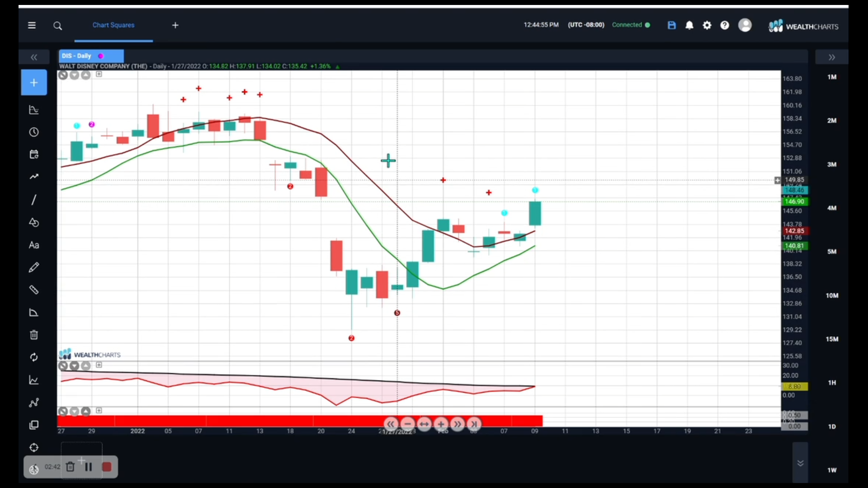Screen dimensions: 868x488
Task: Maximize the middle indicator pane plus box
Action: click(99, 365)
